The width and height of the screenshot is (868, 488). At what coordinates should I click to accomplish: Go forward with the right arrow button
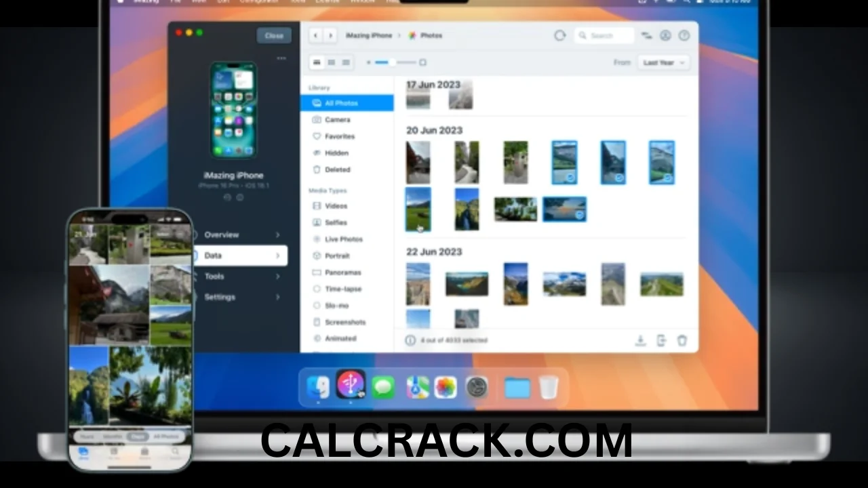[x=330, y=35]
